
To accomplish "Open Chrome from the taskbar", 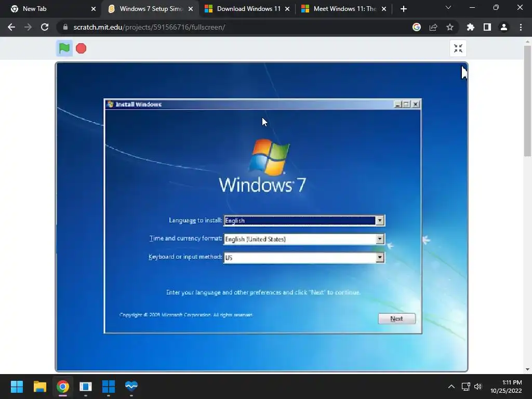I will (x=63, y=387).
